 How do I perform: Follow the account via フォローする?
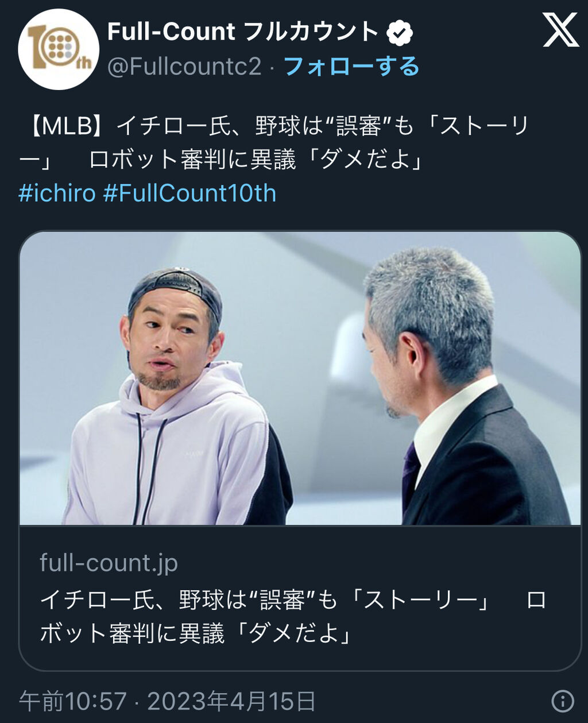point(351,67)
